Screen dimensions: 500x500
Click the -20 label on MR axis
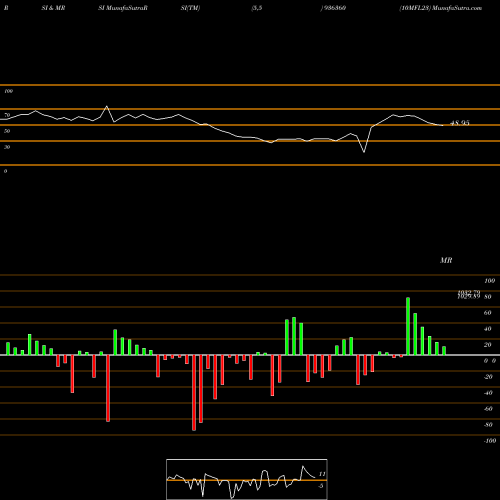point(488,377)
